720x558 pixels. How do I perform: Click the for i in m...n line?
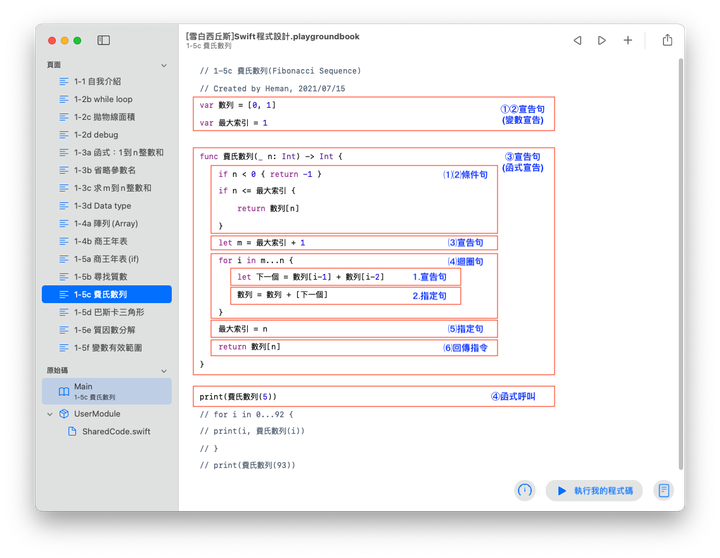[x=255, y=260]
